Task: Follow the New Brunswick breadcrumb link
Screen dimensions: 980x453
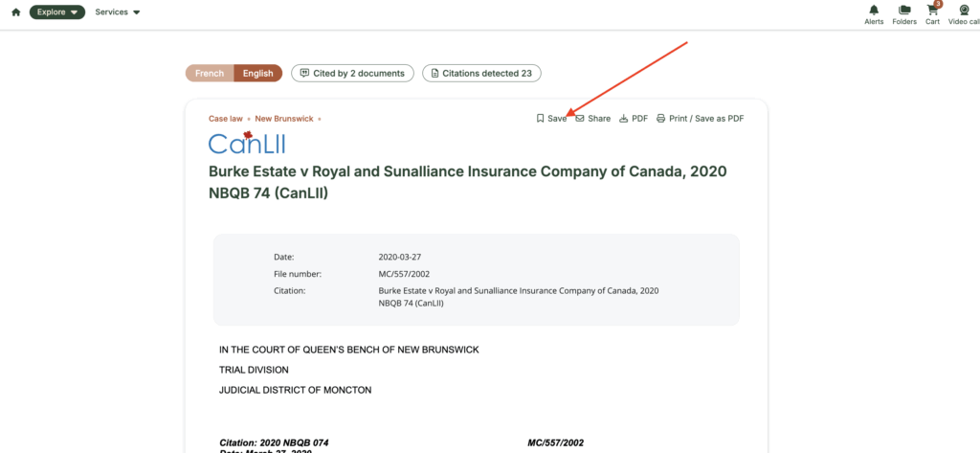Action: [x=284, y=118]
